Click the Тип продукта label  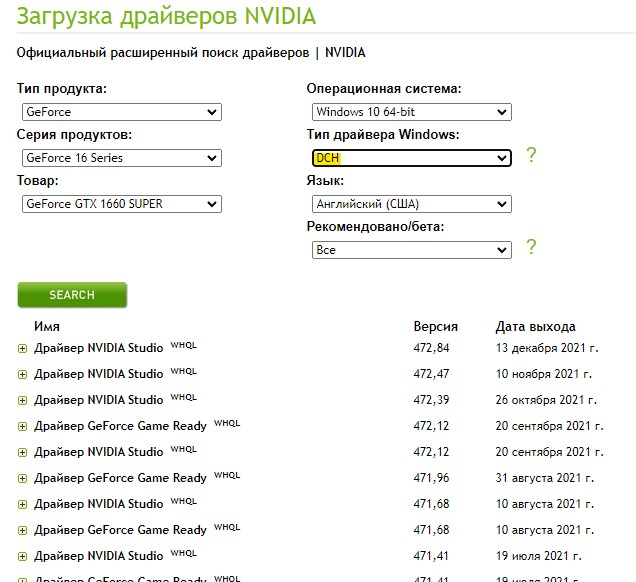[x=62, y=88]
